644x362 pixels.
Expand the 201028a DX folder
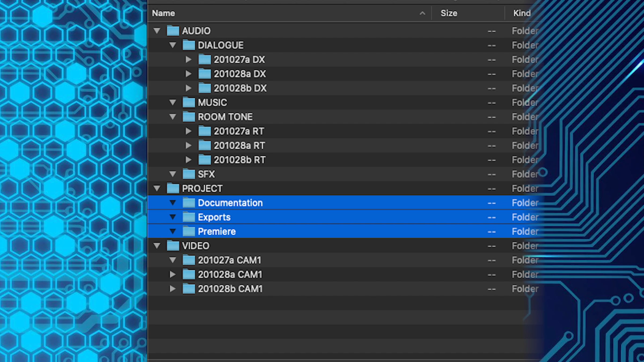click(x=188, y=74)
